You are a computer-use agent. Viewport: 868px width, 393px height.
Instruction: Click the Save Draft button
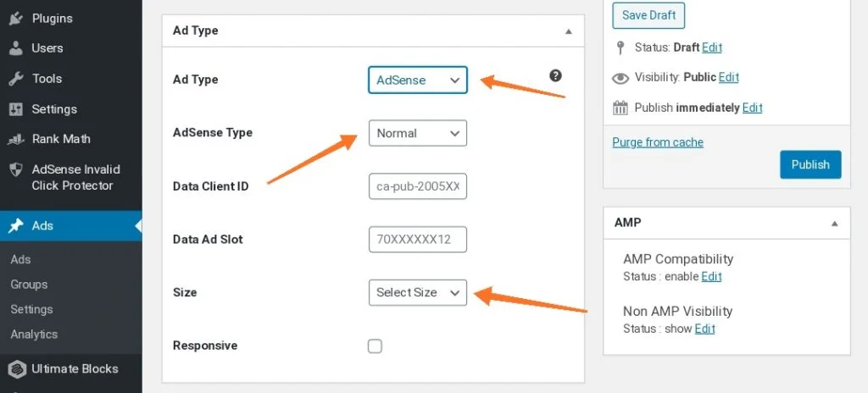[648, 15]
